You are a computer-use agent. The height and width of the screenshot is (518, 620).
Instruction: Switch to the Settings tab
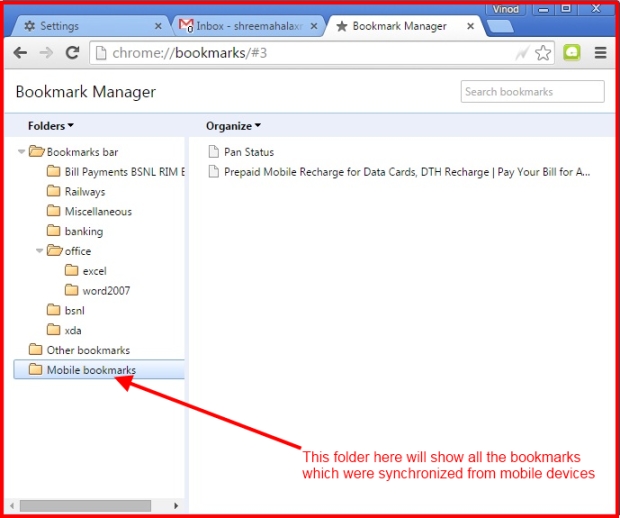point(89,26)
